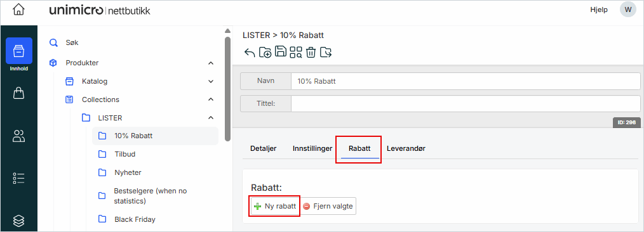644x232 pixels.
Task: Click the Søk text
Action: 72,42
